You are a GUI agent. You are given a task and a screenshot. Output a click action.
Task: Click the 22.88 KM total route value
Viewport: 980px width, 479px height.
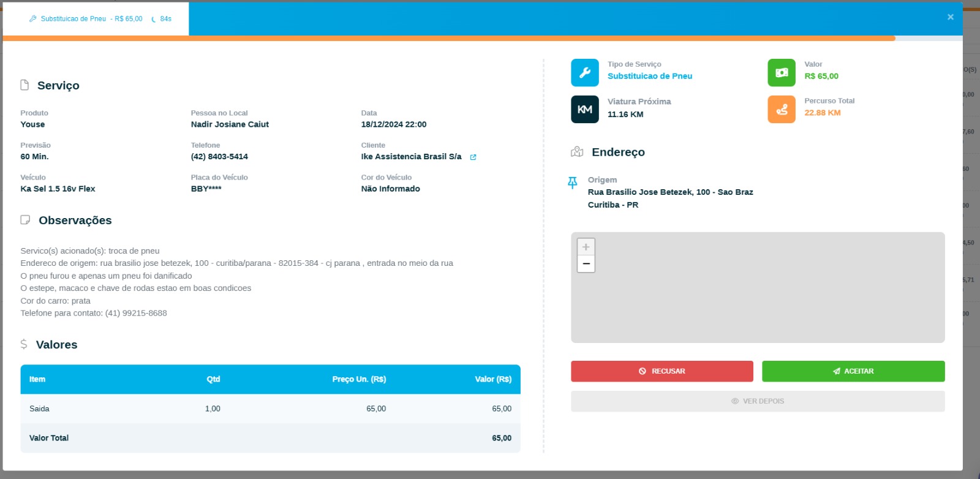[x=823, y=113]
